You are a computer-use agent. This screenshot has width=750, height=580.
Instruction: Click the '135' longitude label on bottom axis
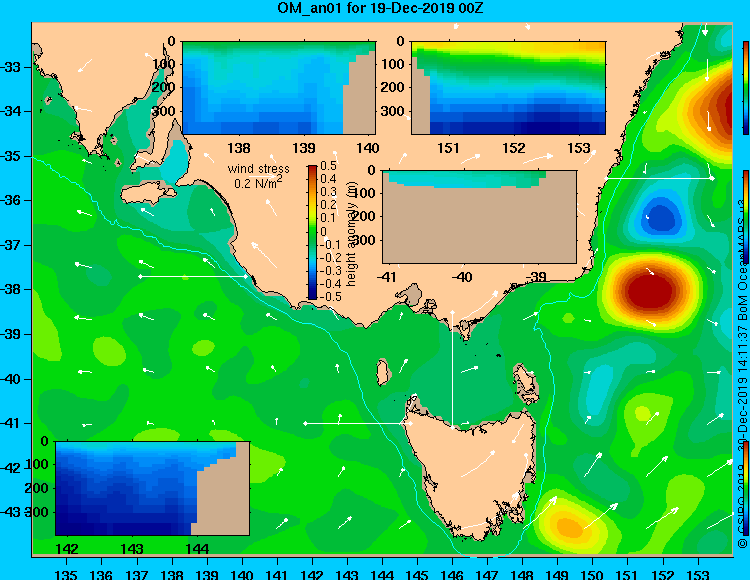pos(66,574)
